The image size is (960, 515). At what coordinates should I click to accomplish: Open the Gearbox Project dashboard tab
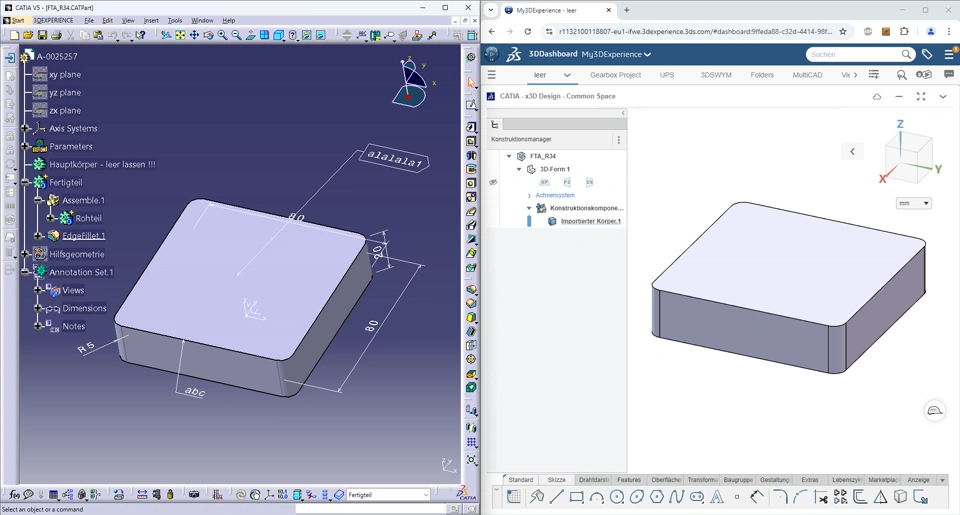click(x=615, y=75)
